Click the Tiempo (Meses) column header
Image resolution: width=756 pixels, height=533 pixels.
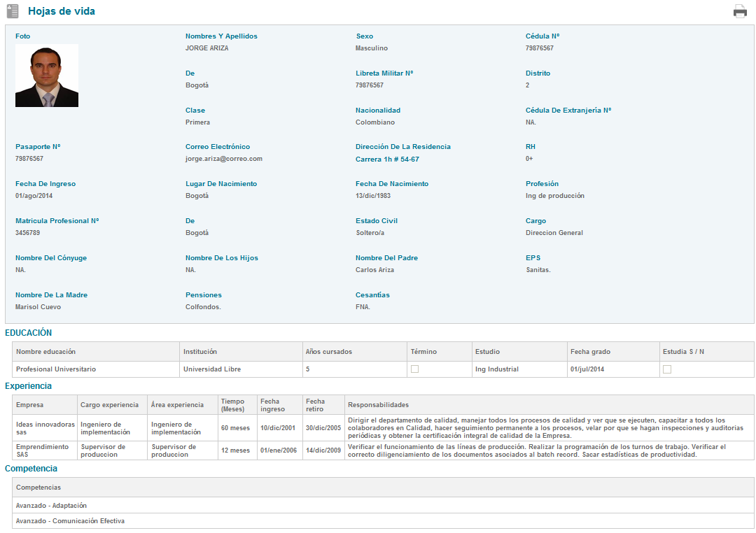click(232, 405)
